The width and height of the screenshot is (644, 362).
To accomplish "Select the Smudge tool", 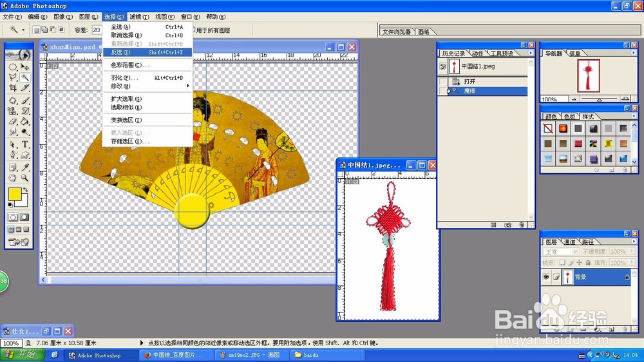I will coord(13,132).
